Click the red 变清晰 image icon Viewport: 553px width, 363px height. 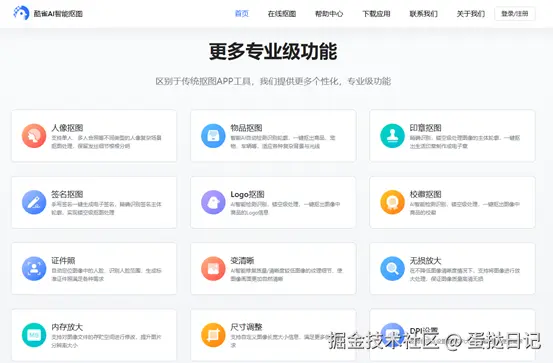pos(213,268)
